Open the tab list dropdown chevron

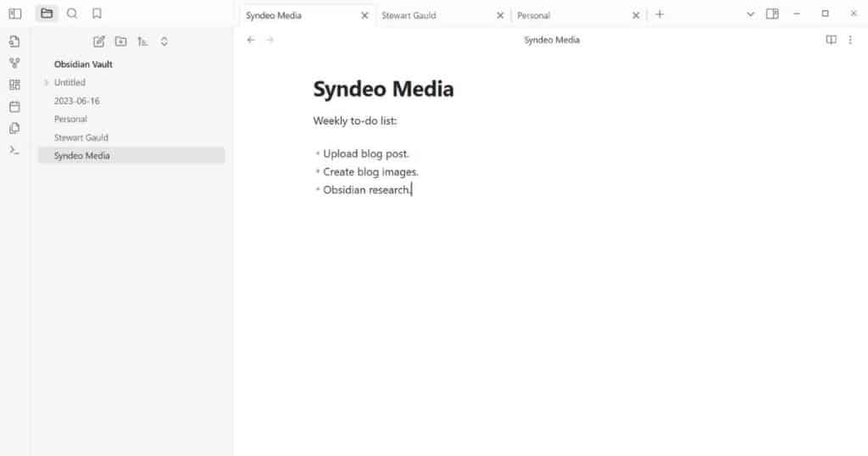click(751, 14)
